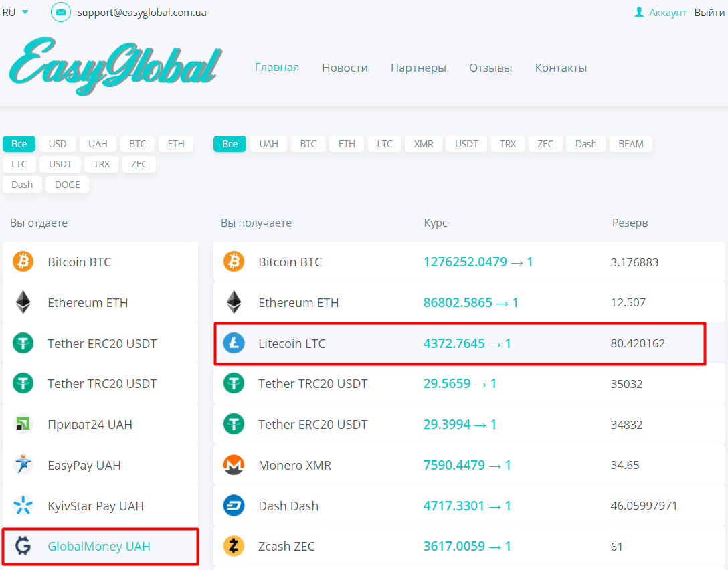Click the KyivStar Pay star icon
This screenshot has height=570, width=728.
point(23,506)
